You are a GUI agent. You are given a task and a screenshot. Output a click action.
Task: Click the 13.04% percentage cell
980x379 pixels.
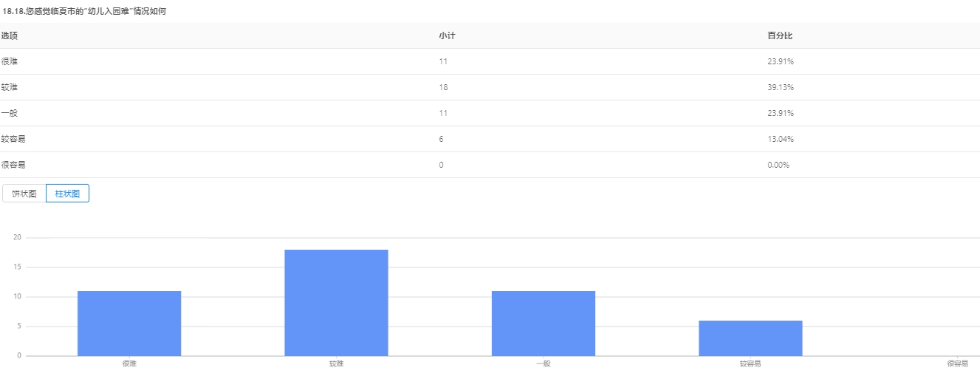click(x=781, y=139)
